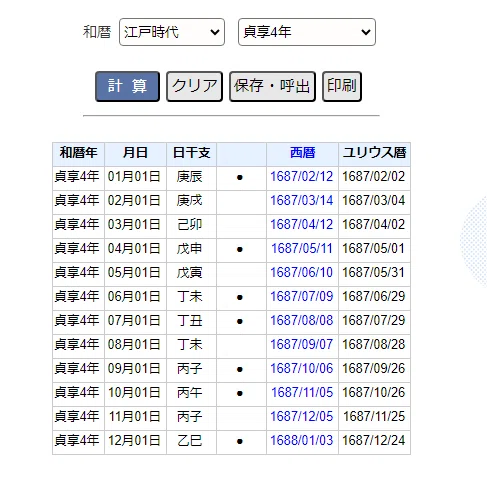Select the 08月01日 cell

[135, 345]
